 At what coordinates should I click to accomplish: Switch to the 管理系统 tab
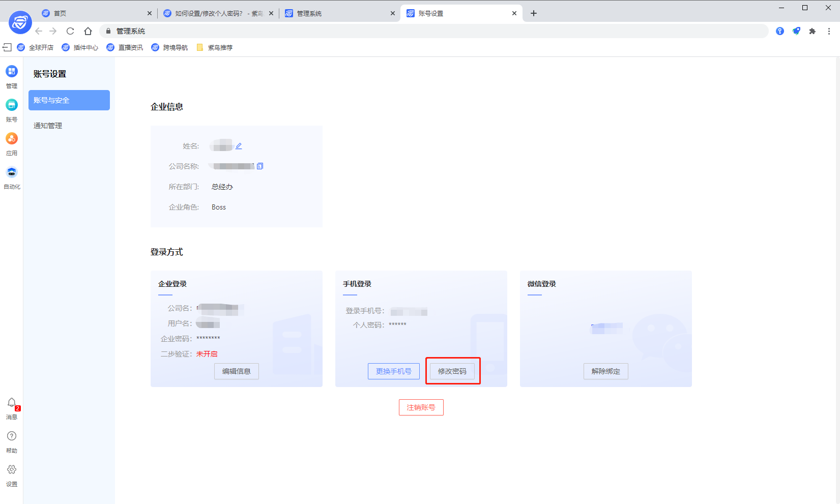[x=309, y=13]
